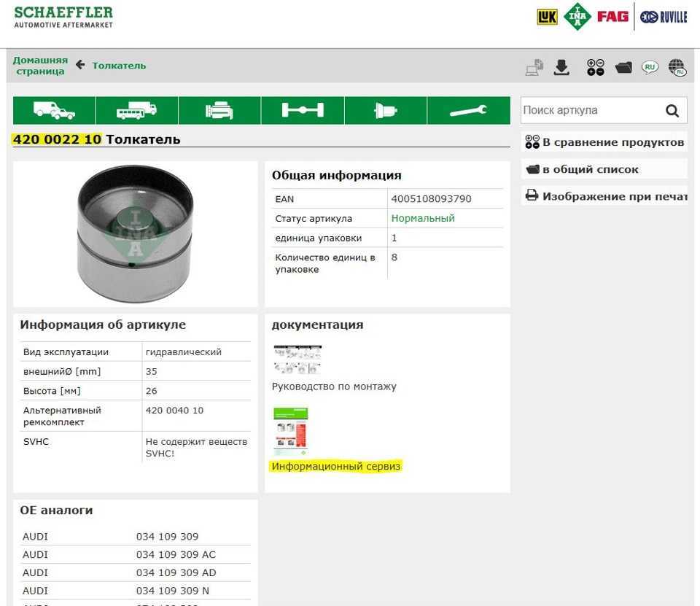Select the bus and truck category

coord(136,110)
